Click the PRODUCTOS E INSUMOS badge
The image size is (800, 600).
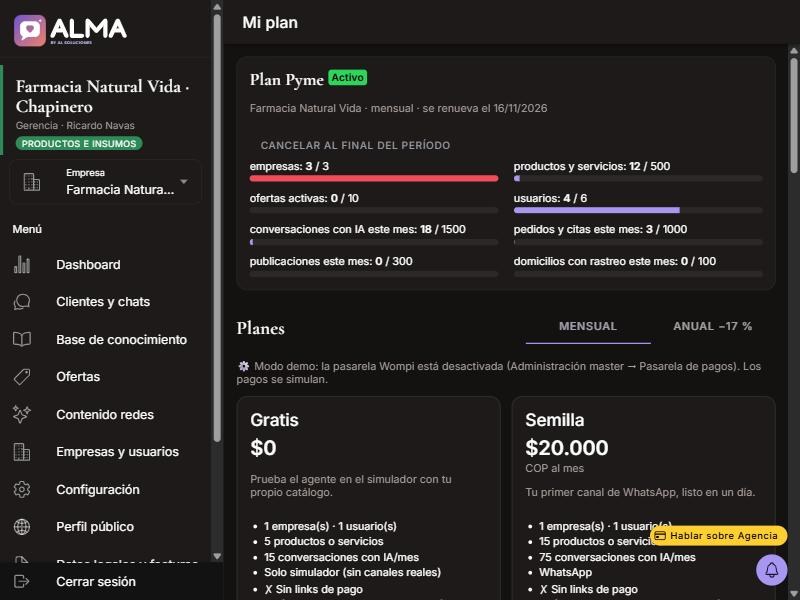79,144
